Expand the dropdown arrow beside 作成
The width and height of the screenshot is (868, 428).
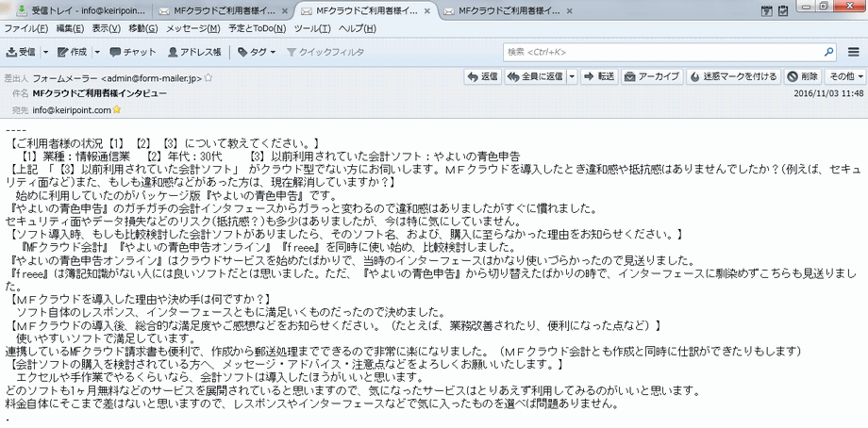click(97, 52)
